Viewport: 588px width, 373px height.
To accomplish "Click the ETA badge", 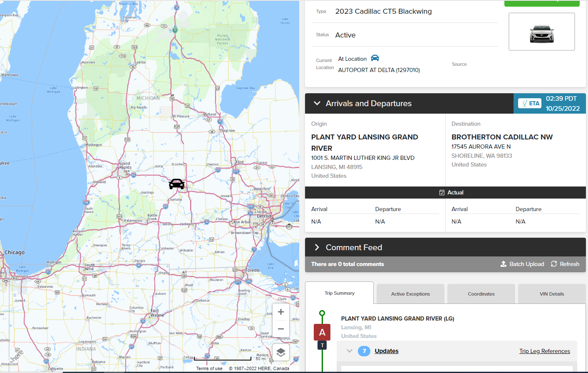I will click(x=530, y=103).
